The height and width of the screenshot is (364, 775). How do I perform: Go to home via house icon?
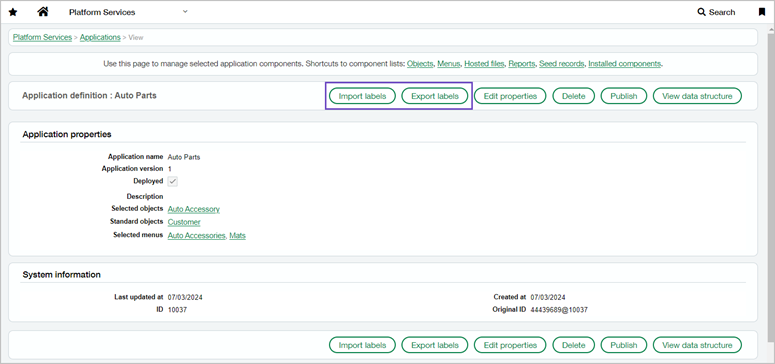click(43, 11)
